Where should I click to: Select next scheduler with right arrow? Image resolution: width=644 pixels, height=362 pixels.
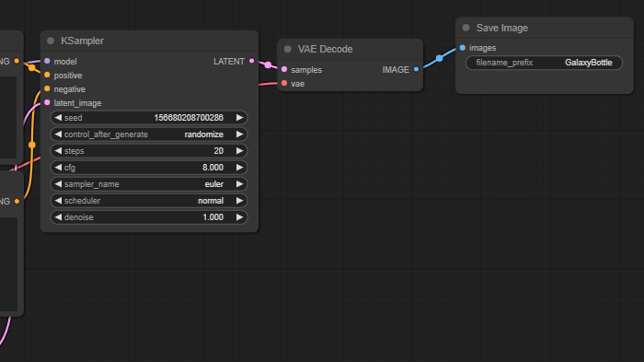(239, 200)
